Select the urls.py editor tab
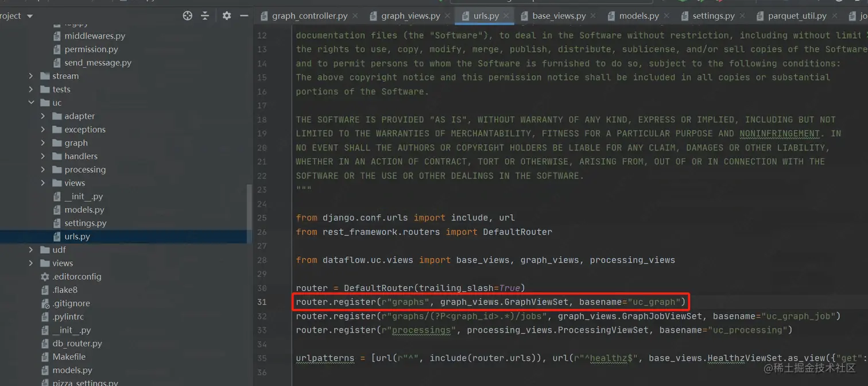This screenshot has width=868, height=386. click(x=486, y=16)
